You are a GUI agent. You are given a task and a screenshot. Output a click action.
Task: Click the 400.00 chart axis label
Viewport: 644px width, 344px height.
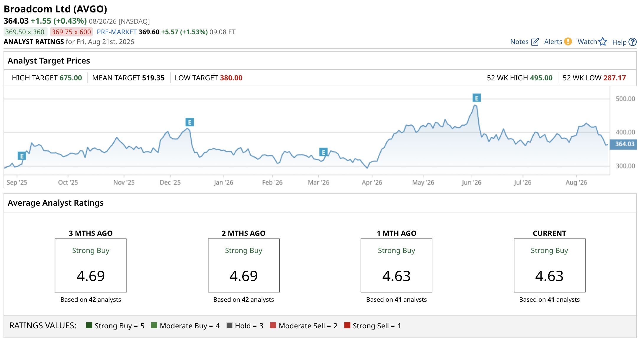[x=625, y=132]
